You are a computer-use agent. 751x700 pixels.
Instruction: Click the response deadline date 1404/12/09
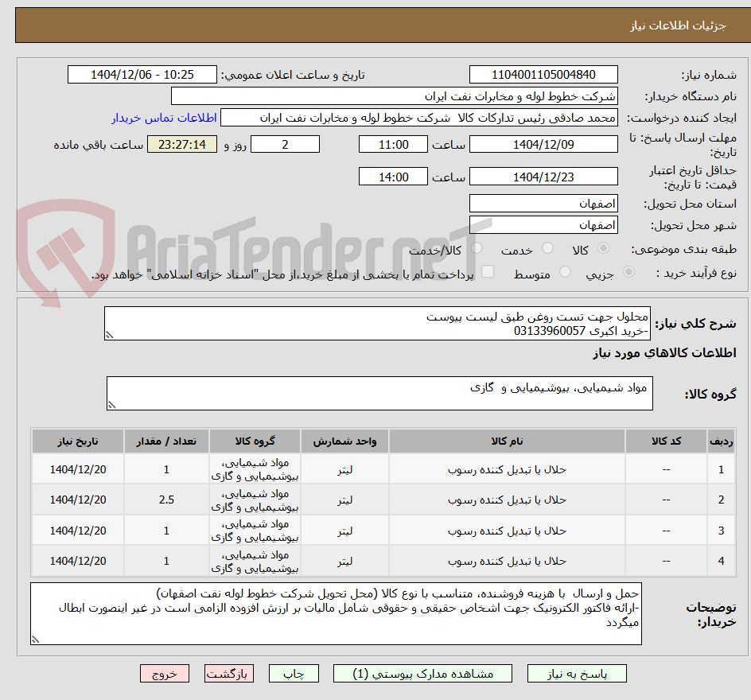pyautogui.click(x=543, y=144)
